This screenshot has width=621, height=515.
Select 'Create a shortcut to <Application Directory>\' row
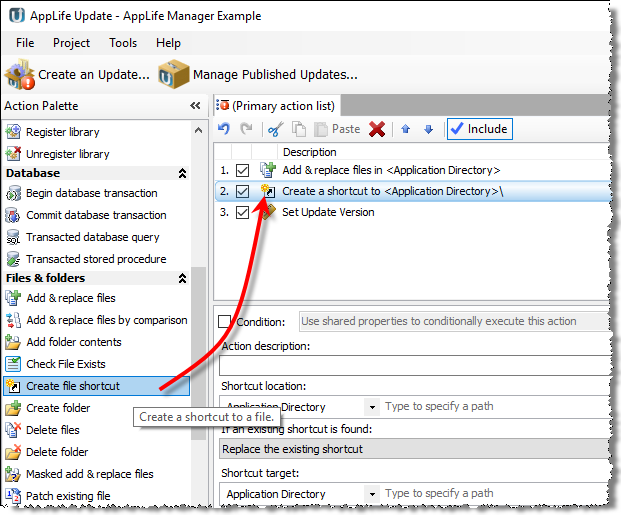(x=412, y=191)
